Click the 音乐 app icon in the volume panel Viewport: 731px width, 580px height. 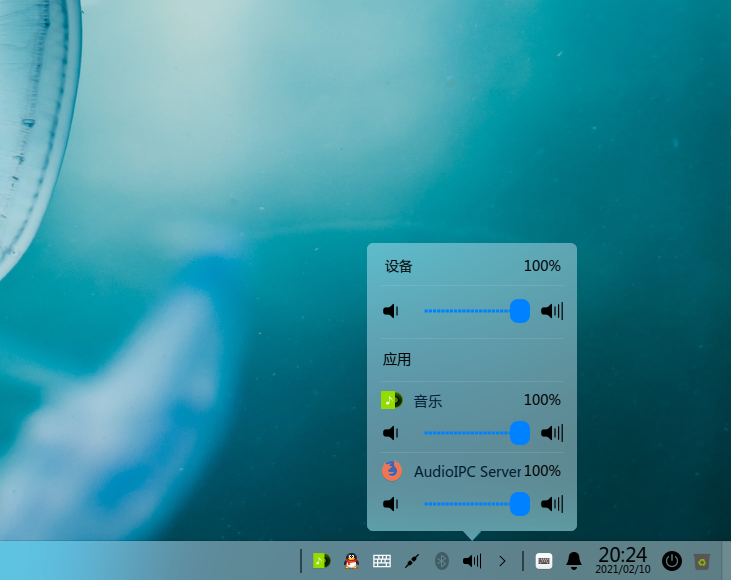pos(392,400)
